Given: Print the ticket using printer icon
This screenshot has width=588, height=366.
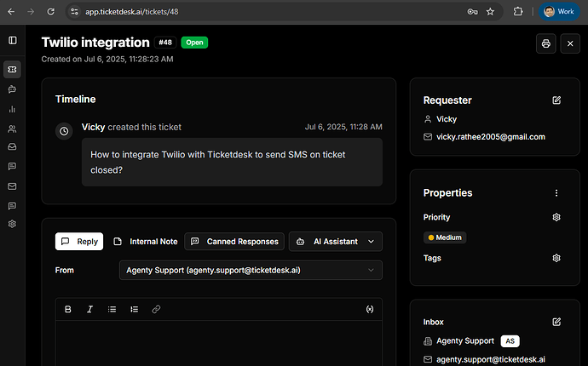Looking at the screenshot, I should (545, 43).
